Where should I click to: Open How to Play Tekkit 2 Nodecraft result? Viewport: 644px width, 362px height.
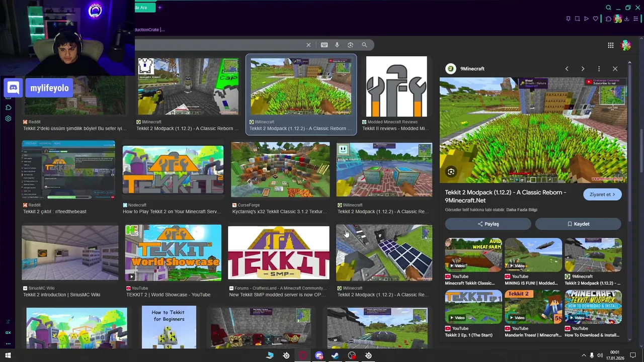tap(173, 170)
